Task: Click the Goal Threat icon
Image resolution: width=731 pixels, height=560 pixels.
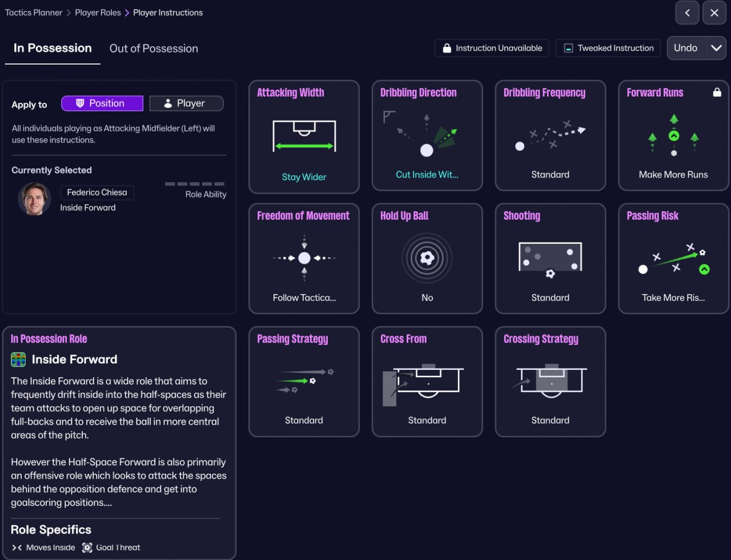Action: click(87, 547)
